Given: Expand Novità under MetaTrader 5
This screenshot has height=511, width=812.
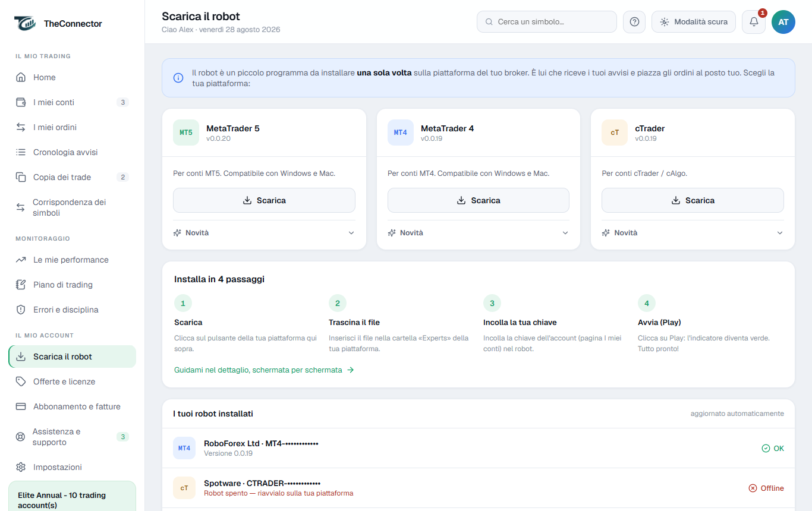Looking at the screenshot, I should point(264,233).
